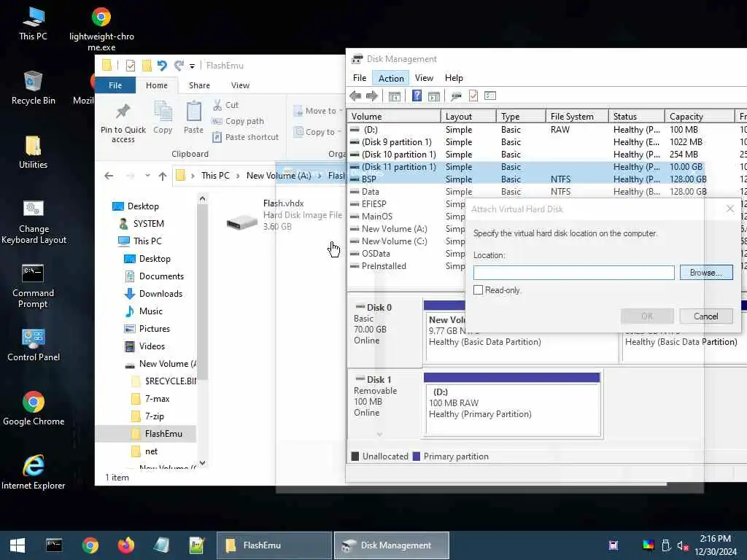Open the File tab in Explorer
Viewport: 747px width, 560px height.
(x=115, y=85)
